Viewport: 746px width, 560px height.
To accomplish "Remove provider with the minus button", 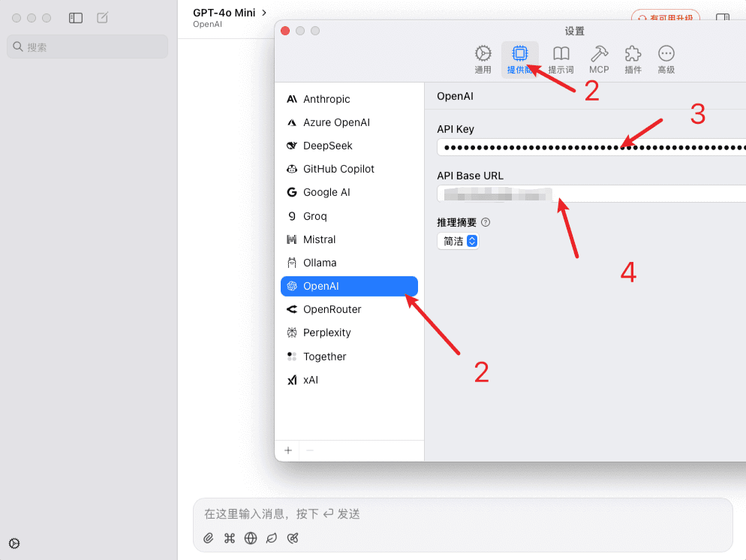I will pyautogui.click(x=310, y=450).
